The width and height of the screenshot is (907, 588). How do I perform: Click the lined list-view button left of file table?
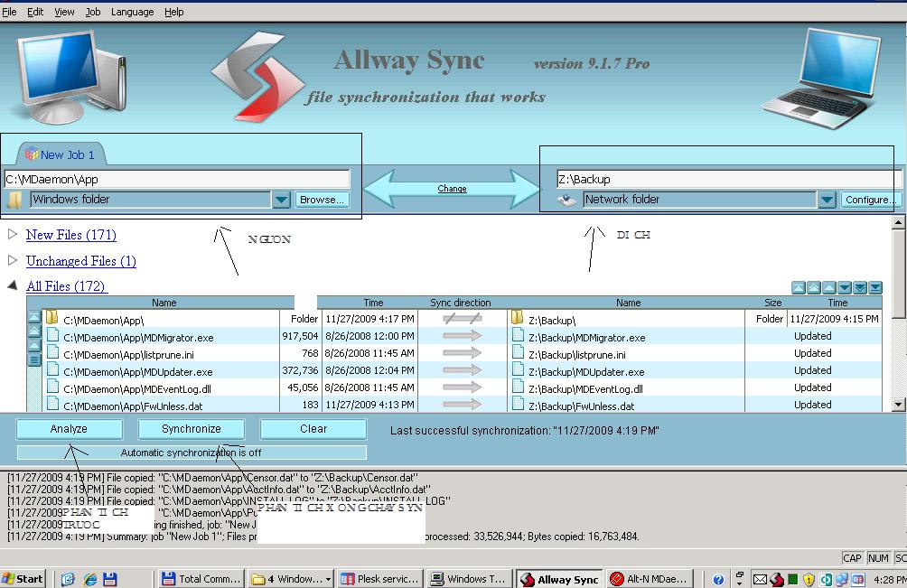tap(34, 359)
